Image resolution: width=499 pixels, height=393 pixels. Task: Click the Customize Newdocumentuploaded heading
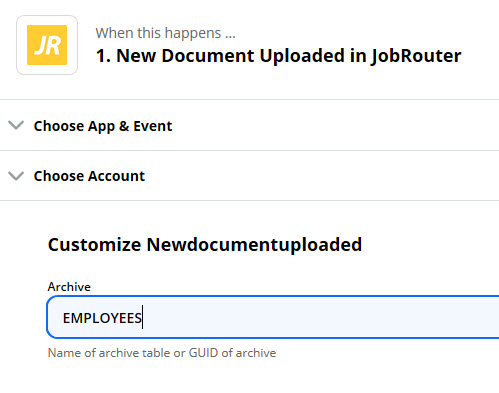click(x=205, y=244)
